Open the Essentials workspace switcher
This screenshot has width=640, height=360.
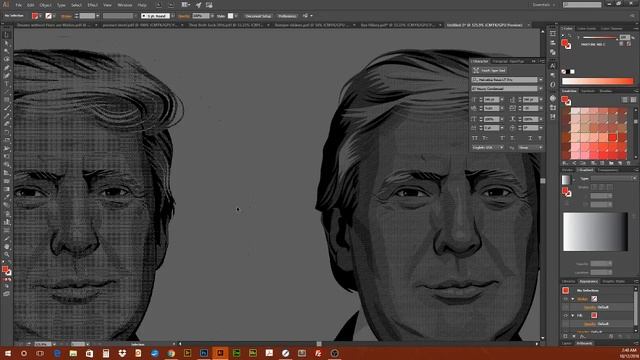[x=544, y=5]
